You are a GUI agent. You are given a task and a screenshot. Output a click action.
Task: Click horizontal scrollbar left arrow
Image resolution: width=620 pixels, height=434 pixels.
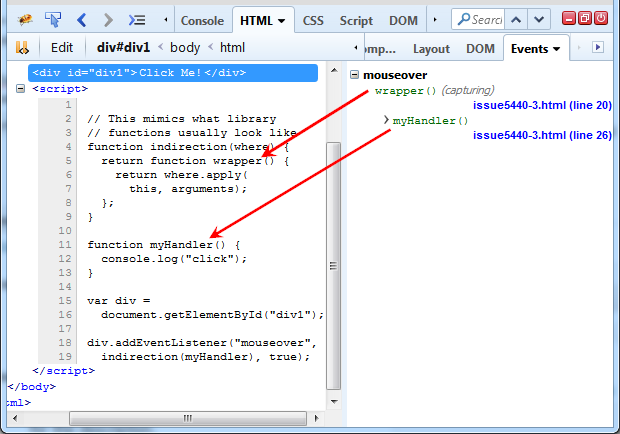pyautogui.click(x=15, y=418)
